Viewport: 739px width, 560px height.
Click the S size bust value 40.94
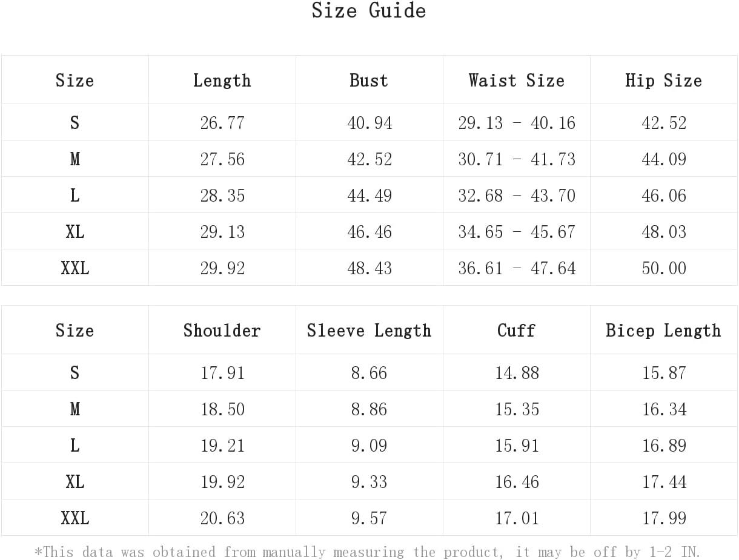coord(369,123)
